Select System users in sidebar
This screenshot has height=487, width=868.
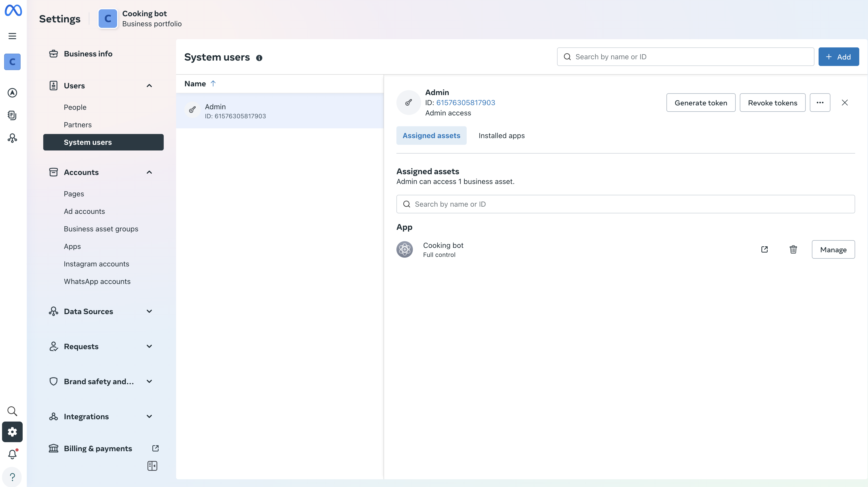coord(103,142)
